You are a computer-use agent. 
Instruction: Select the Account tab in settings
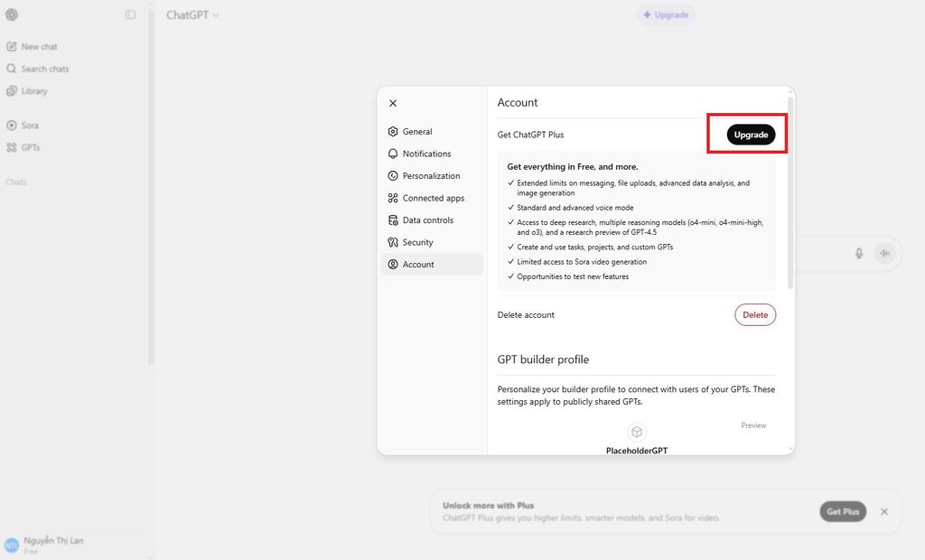pos(418,265)
